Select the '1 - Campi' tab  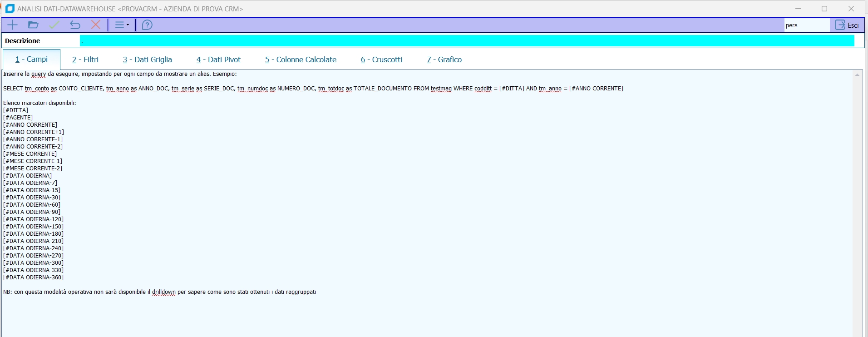(x=31, y=59)
